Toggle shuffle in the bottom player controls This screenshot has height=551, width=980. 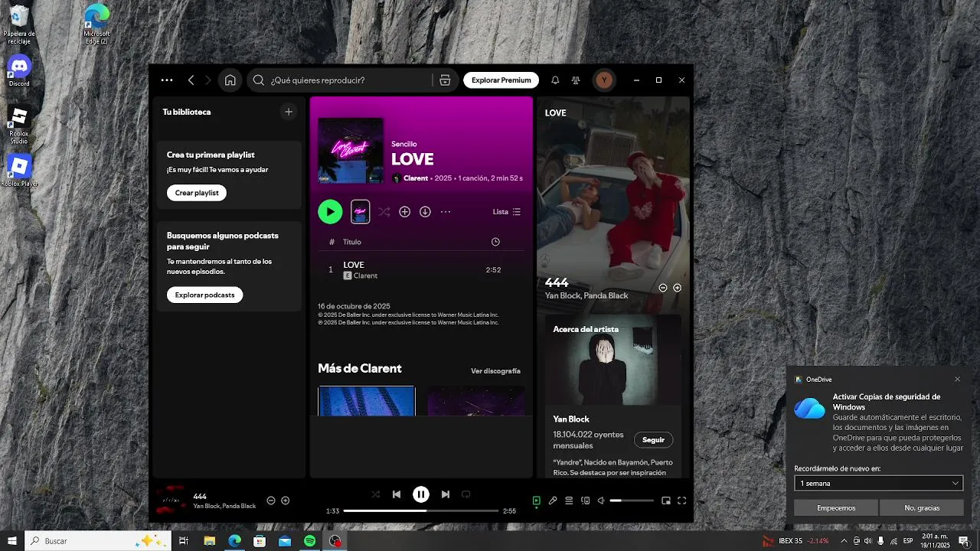point(375,494)
